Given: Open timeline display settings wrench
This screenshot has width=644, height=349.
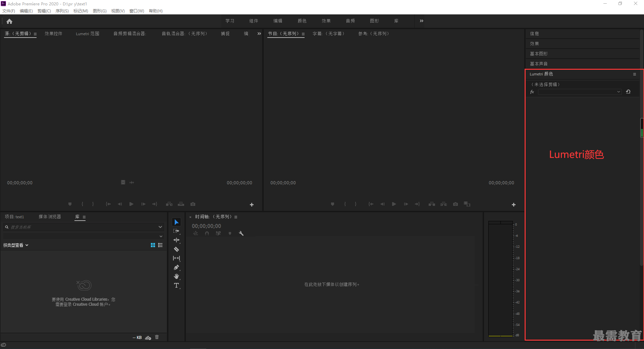Looking at the screenshot, I should [241, 233].
